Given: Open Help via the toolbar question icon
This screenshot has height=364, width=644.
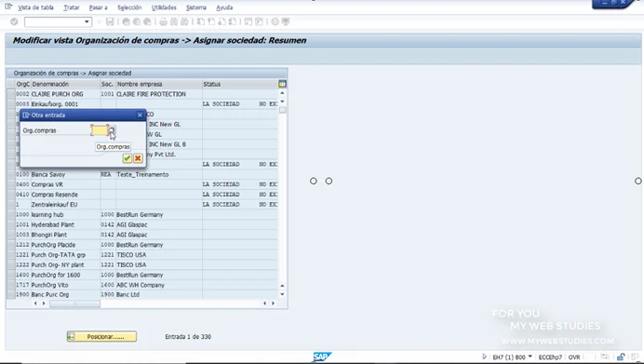Looking at the screenshot, I should click(x=275, y=21).
